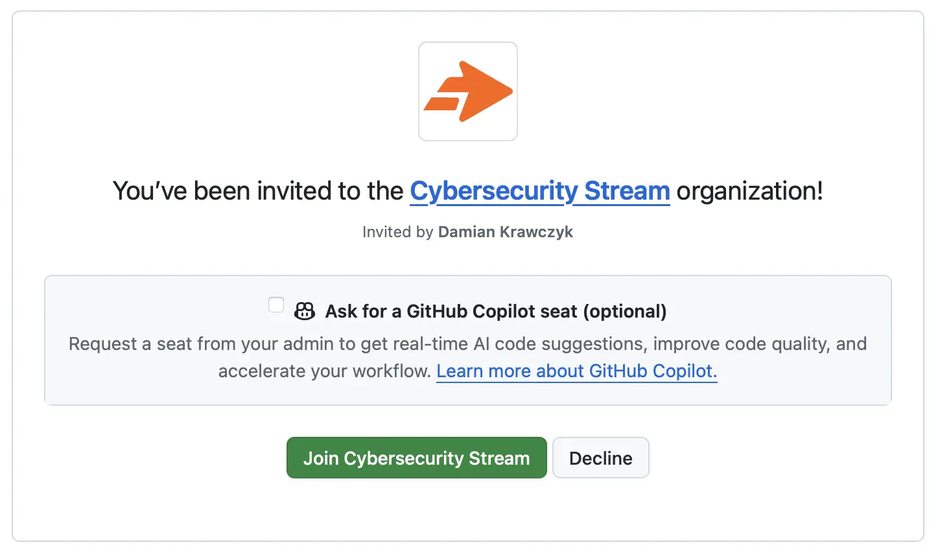Click the word "organization!" in the heading
The width and height of the screenshot is (940, 560).
click(x=750, y=191)
